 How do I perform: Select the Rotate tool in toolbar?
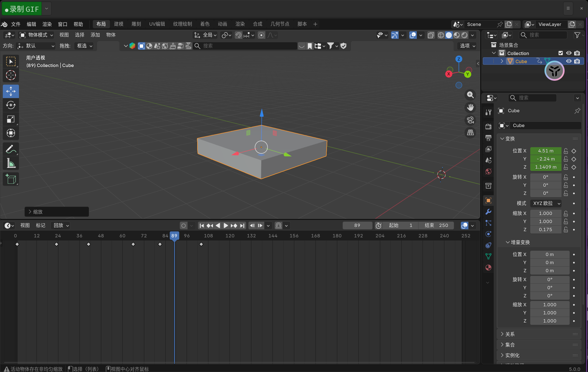point(11,105)
